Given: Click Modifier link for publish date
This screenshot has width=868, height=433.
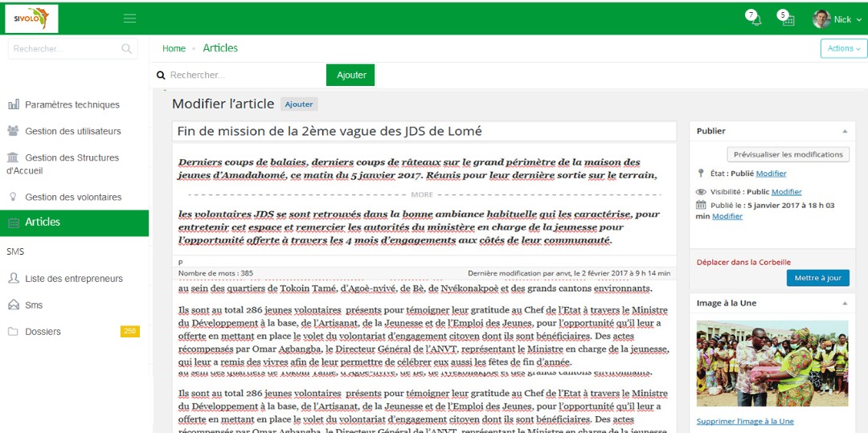Looking at the screenshot, I should (727, 216).
